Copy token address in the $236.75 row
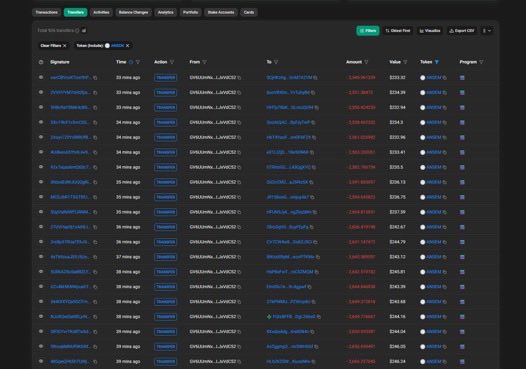 pyautogui.click(x=444, y=197)
